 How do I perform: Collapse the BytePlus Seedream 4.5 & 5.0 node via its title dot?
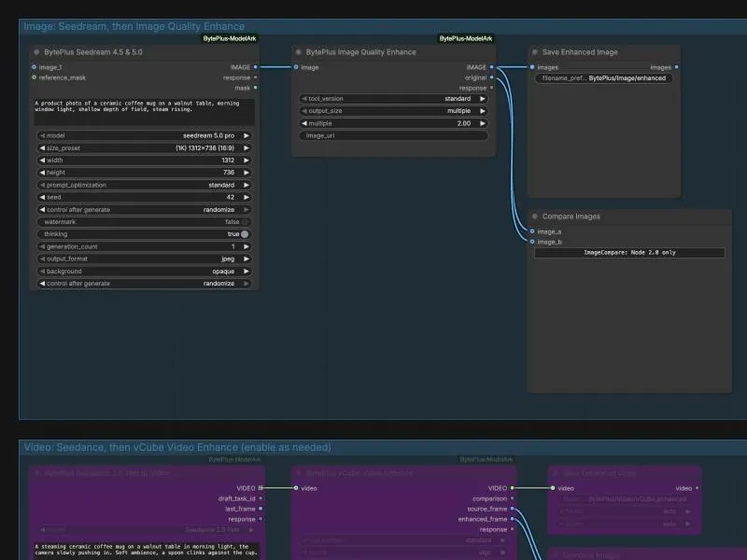coord(36,52)
